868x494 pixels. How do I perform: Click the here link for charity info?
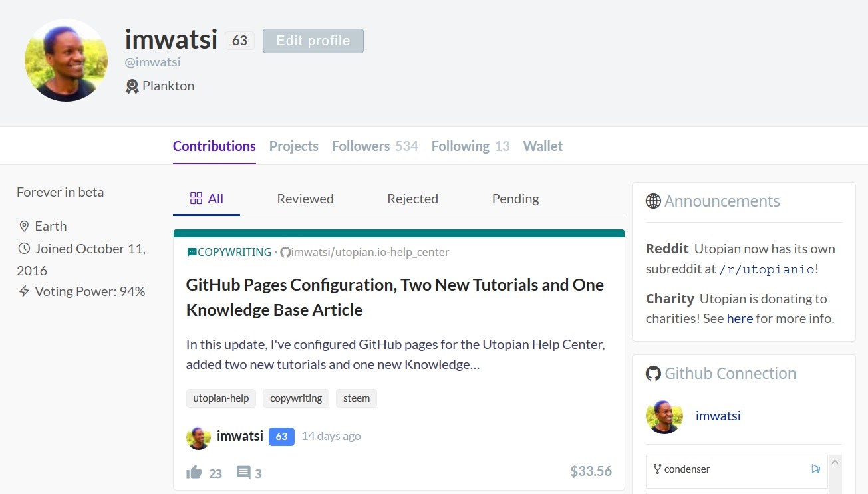coord(740,318)
